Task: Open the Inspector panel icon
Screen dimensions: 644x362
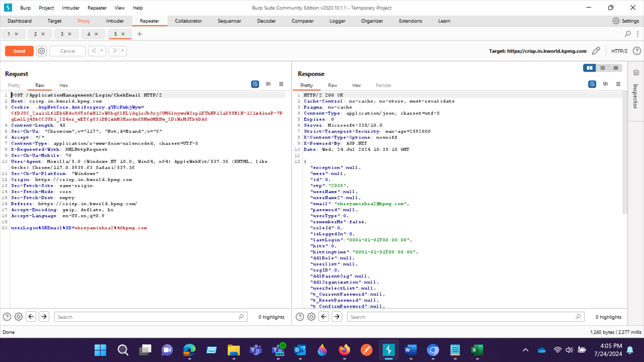Action: (636, 73)
